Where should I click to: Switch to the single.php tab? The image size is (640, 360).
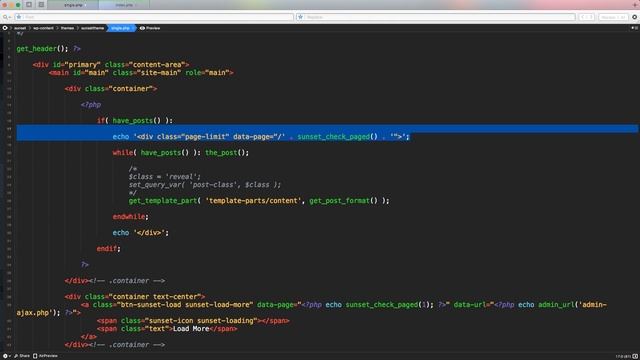point(73,5)
